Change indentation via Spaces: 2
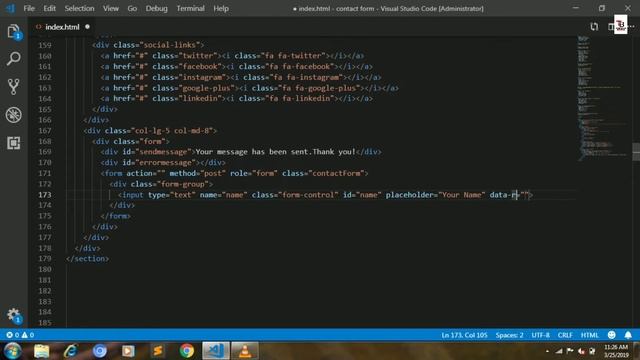The width and height of the screenshot is (640, 360). pyautogui.click(x=509, y=335)
